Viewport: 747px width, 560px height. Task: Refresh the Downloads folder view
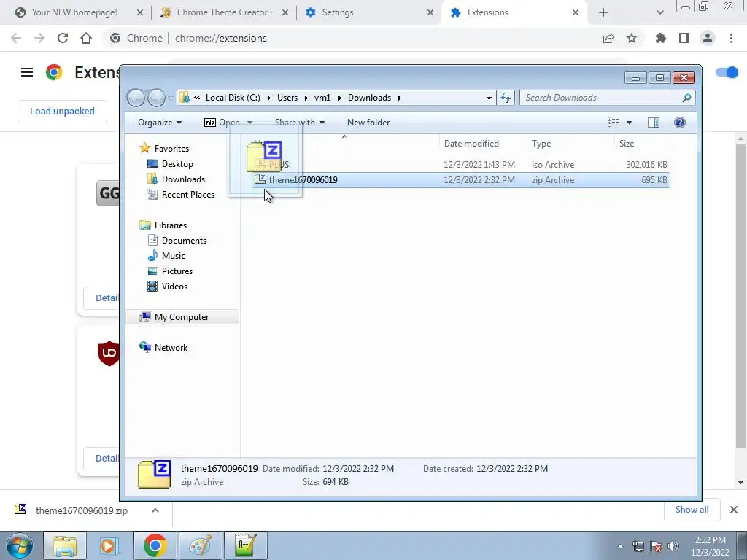[x=506, y=98]
